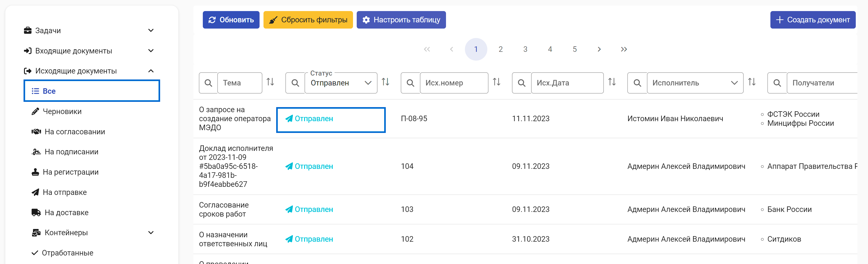Expand the Входящие документы section
Viewport: 868px width, 264px height.
tap(151, 51)
